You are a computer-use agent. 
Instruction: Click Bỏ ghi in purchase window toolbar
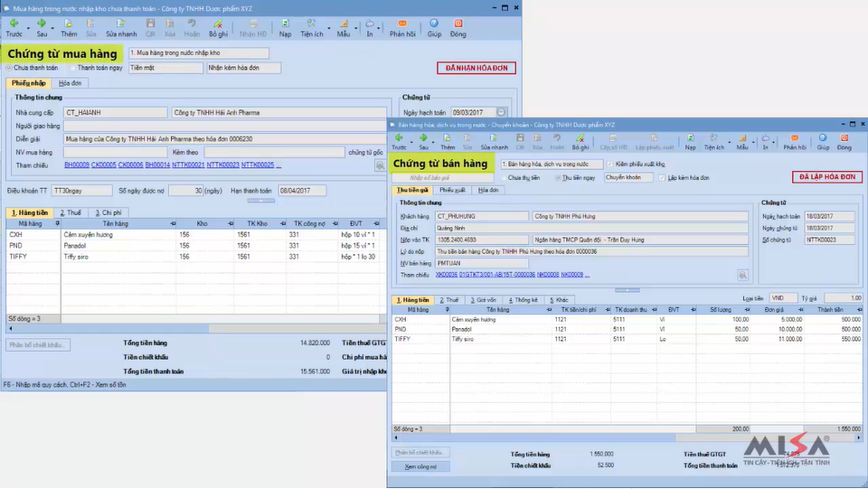(218, 27)
